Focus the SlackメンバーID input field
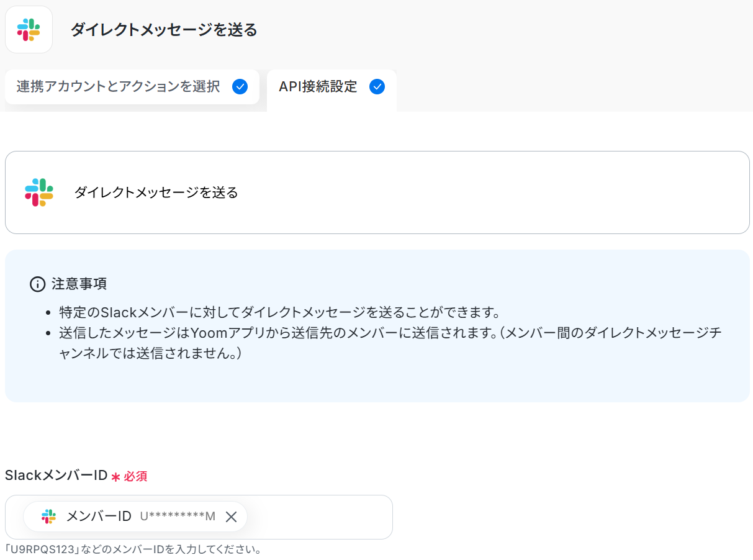 click(317, 517)
